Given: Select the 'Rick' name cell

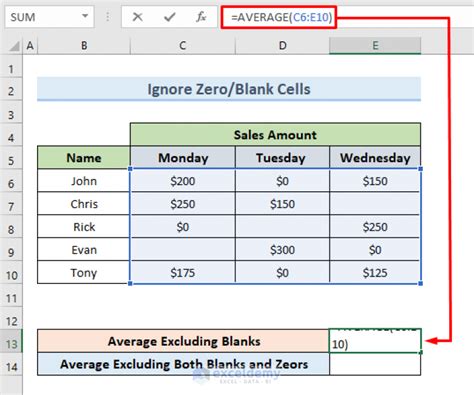Looking at the screenshot, I should (x=84, y=227).
